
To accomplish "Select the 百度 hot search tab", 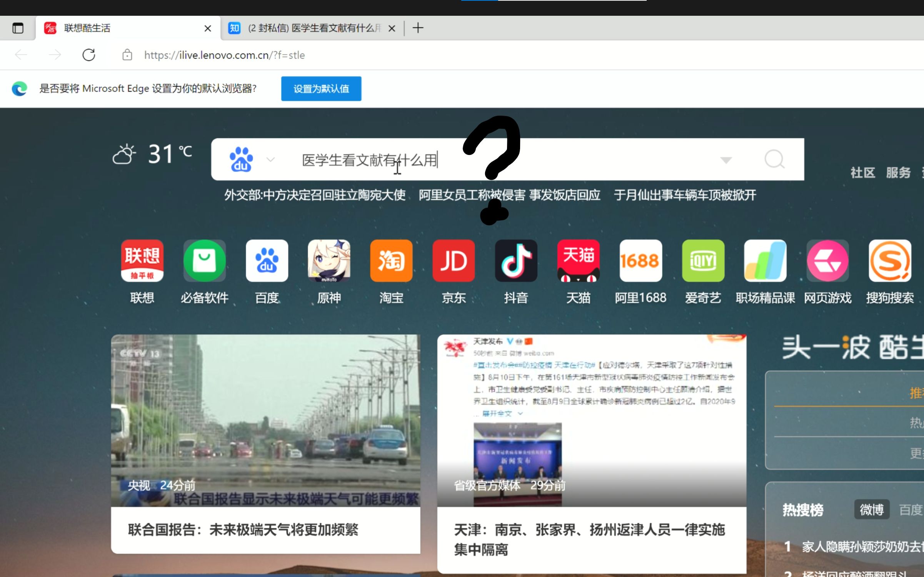I will click(911, 510).
